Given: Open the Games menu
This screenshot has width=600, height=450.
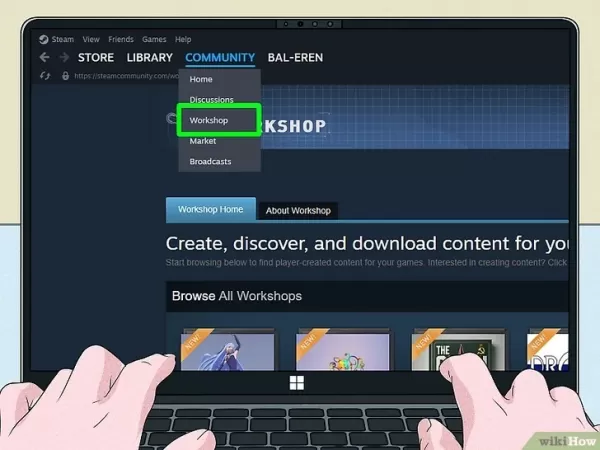Looking at the screenshot, I should tap(154, 39).
